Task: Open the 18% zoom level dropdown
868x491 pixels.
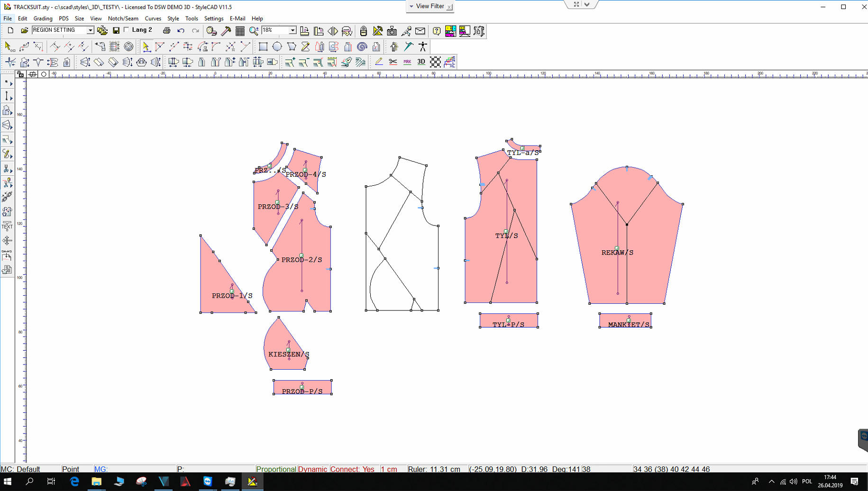Action: point(292,30)
